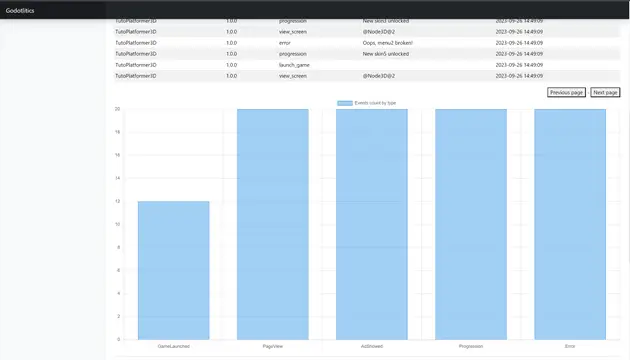The image size is (630, 360).
Task: Select the Progression bar in the chart
Action: pos(471,224)
